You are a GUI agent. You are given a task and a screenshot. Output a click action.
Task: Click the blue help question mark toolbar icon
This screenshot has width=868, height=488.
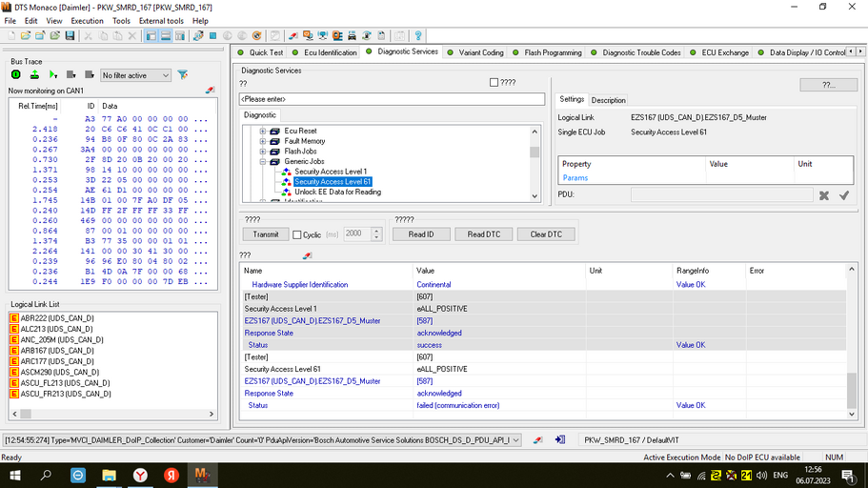click(418, 36)
